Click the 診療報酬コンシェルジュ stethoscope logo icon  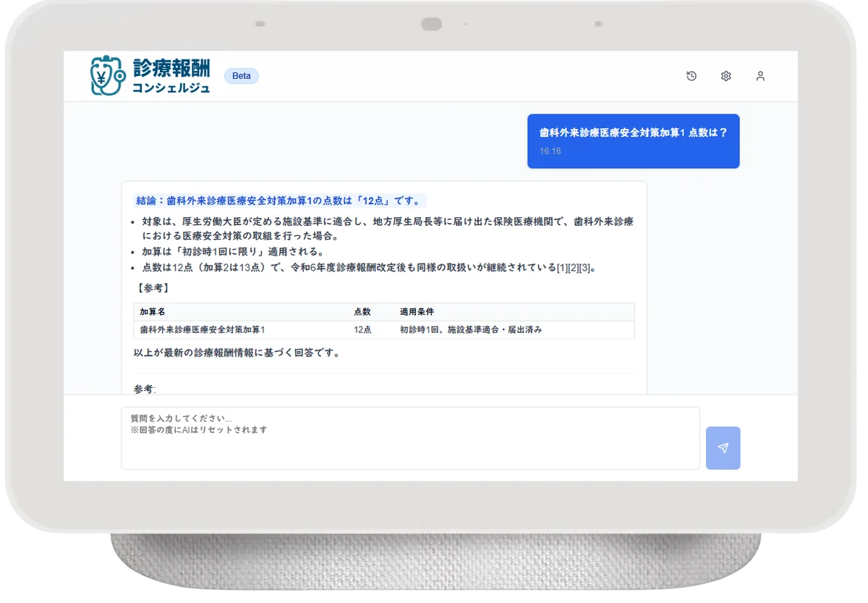coord(108,76)
